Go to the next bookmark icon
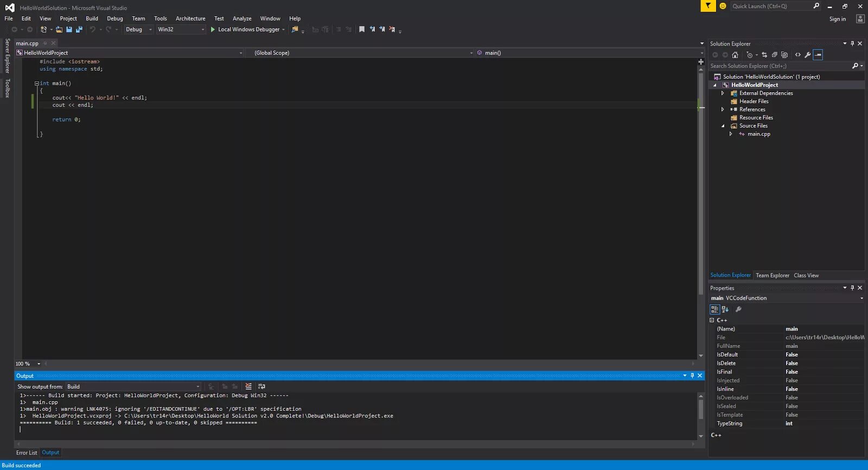The width and height of the screenshot is (868, 470). click(382, 29)
